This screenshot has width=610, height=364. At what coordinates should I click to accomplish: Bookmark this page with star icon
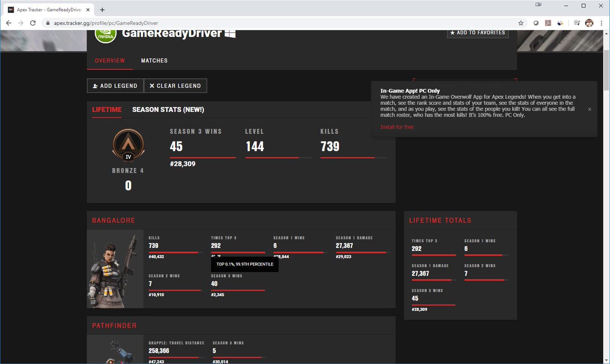tap(521, 23)
